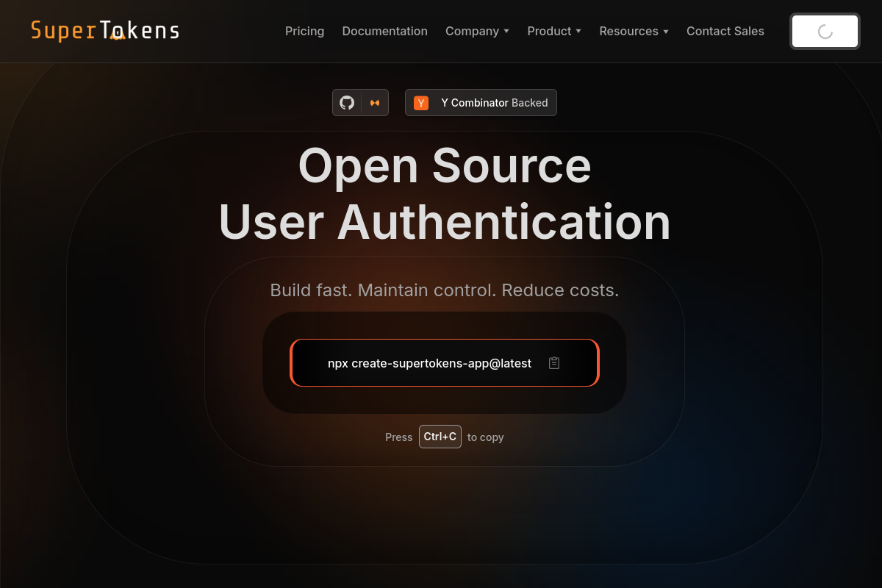Viewport: 882px width, 588px height.
Task: Expand the Company dropdown menu
Action: [x=477, y=31]
